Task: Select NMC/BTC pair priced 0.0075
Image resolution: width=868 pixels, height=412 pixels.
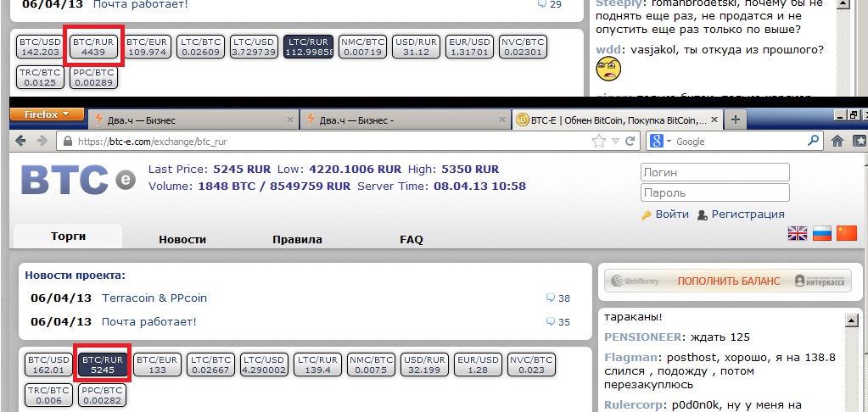Action: pos(371,365)
